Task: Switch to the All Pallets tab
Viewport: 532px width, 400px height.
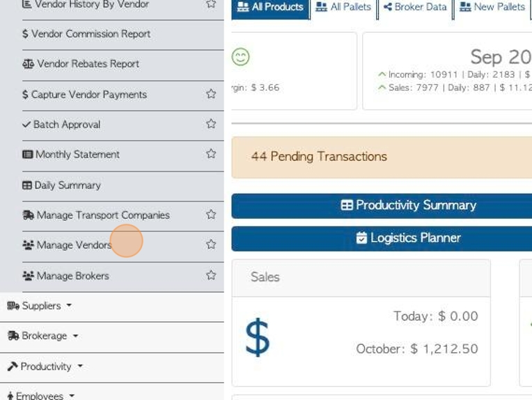Action: click(343, 7)
